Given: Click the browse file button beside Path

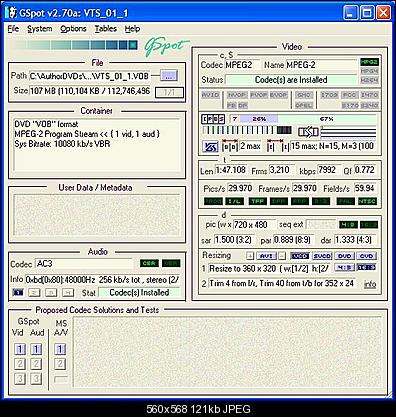Looking at the screenshot, I should tap(169, 76).
